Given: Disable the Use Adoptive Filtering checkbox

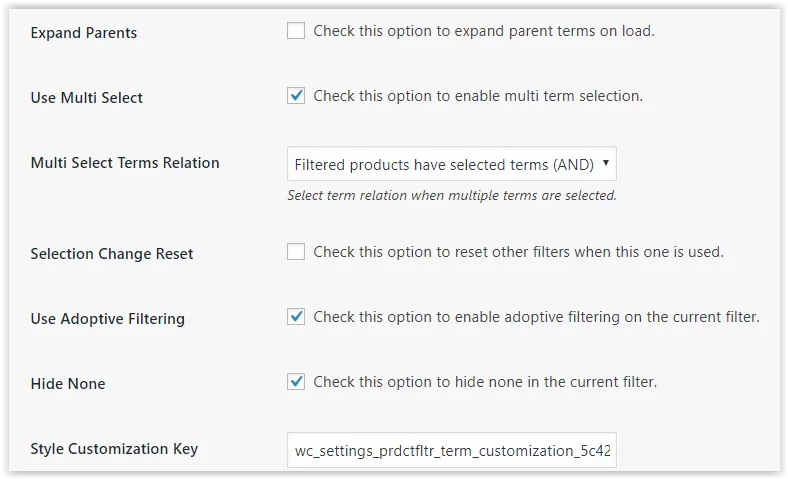Looking at the screenshot, I should point(296,317).
